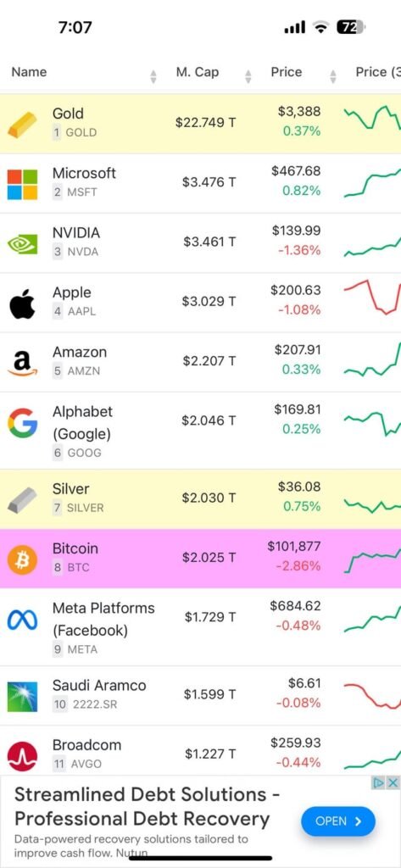Screen dimensions: 401x868
Task: View Apple's red price chart thumbnail
Action: 372,298
